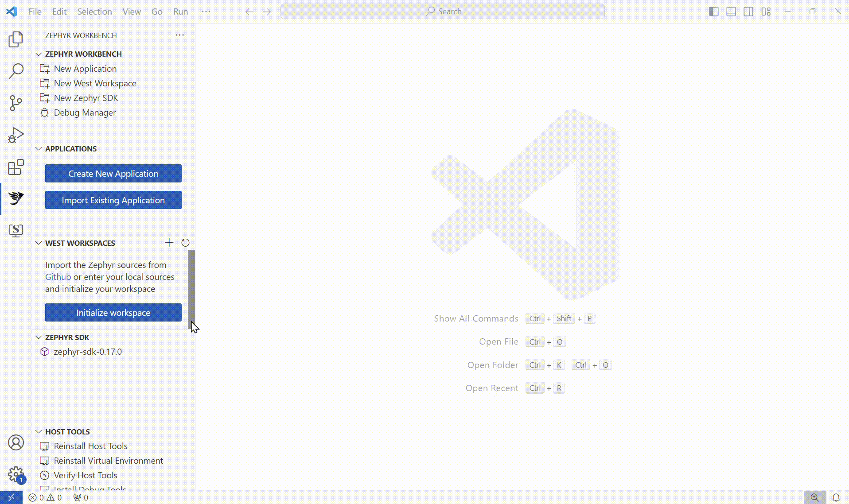Toggle the bottom panel
Viewport: 849px width, 504px height.
pyautogui.click(x=731, y=12)
